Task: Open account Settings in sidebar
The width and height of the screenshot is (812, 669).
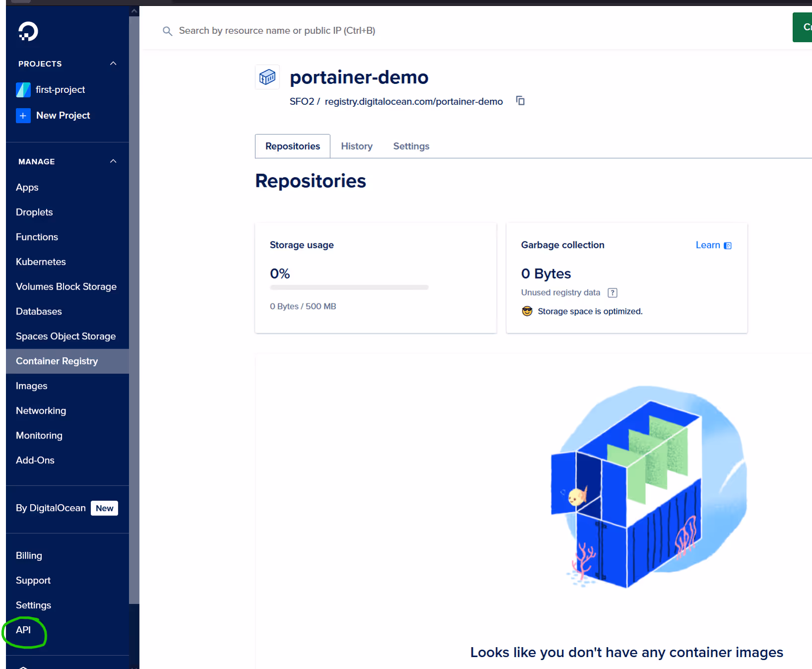Action: (x=33, y=605)
